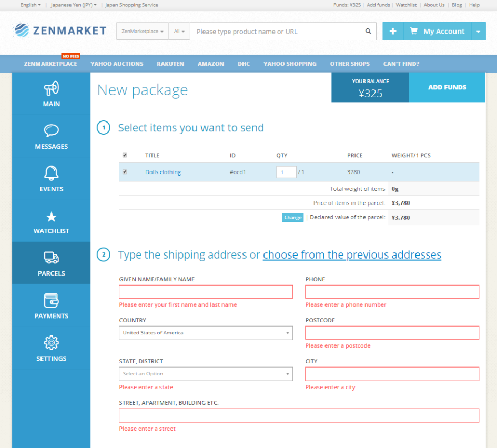Image resolution: width=497 pixels, height=448 pixels.
Task: Click the plus icon beside My Account
Action: [393, 32]
